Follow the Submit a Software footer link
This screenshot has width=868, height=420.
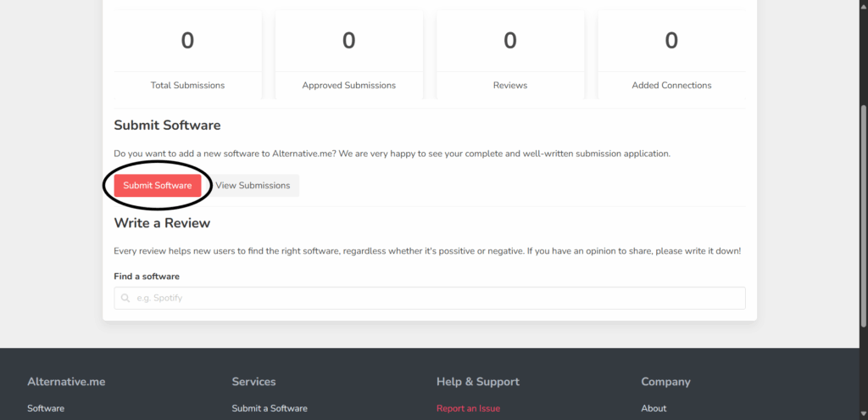click(270, 408)
